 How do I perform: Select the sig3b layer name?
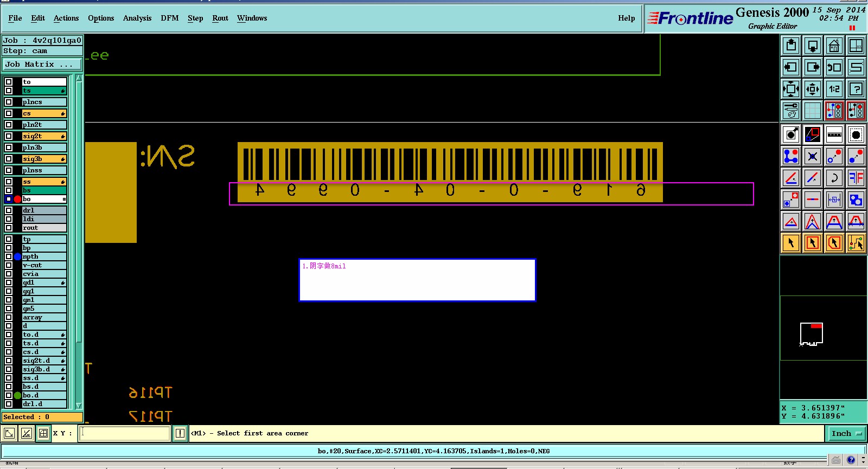click(44, 159)
